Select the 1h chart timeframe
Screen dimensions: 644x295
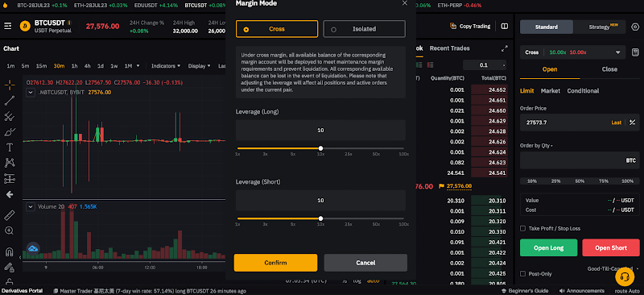(74, 66)
